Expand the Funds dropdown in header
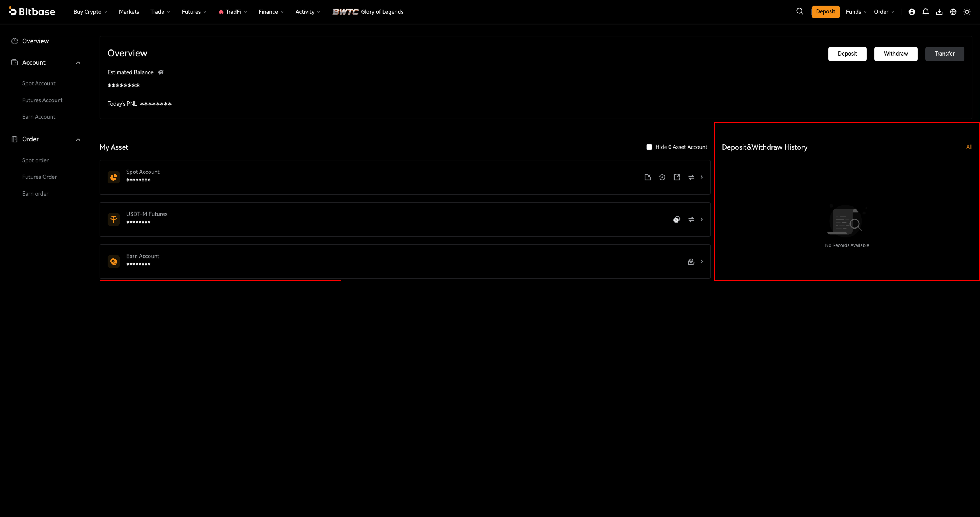The image size is (980, 517). (856, 12)
